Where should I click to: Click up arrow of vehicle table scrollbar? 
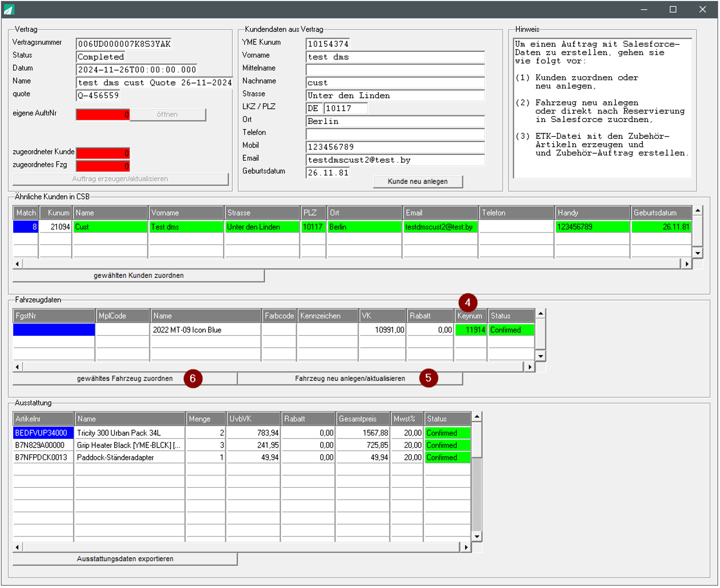(540, 313)
